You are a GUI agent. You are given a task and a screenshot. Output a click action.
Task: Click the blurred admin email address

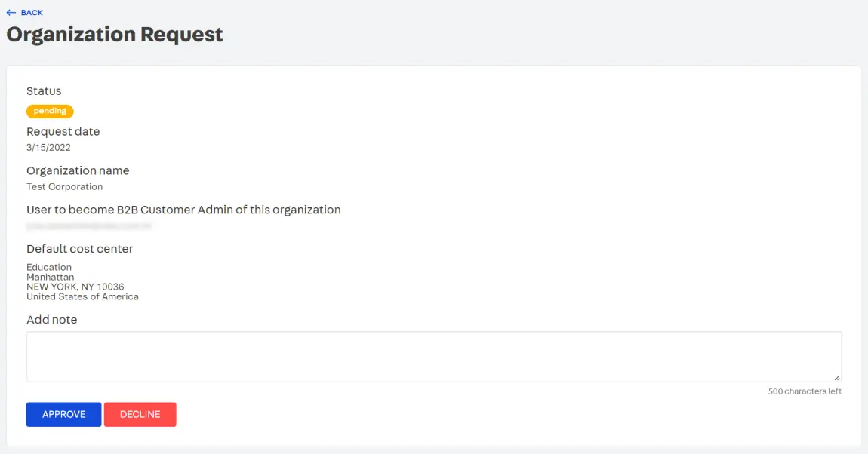89,225
